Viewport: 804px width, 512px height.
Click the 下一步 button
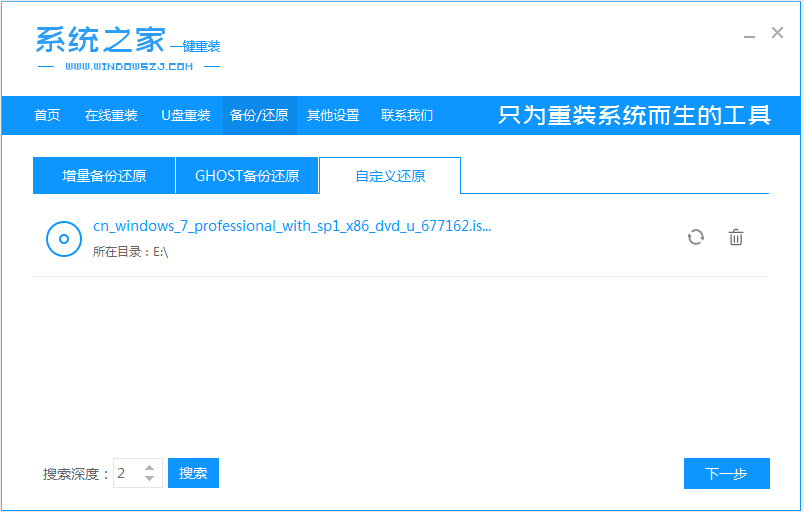(726, 473)
